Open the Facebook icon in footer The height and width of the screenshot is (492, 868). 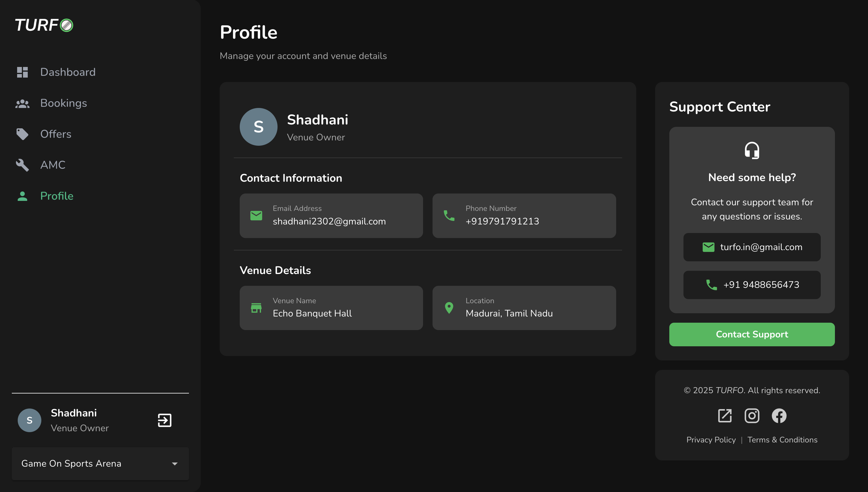779,416
